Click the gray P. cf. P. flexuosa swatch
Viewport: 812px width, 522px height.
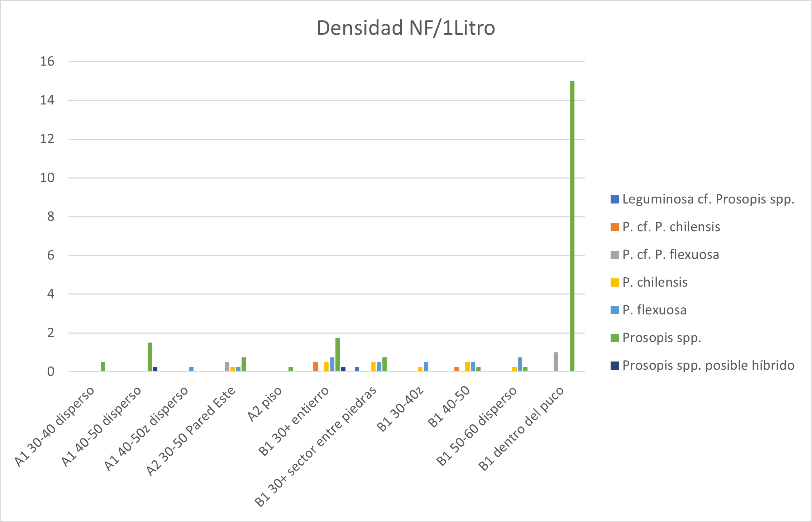point(615,255)
